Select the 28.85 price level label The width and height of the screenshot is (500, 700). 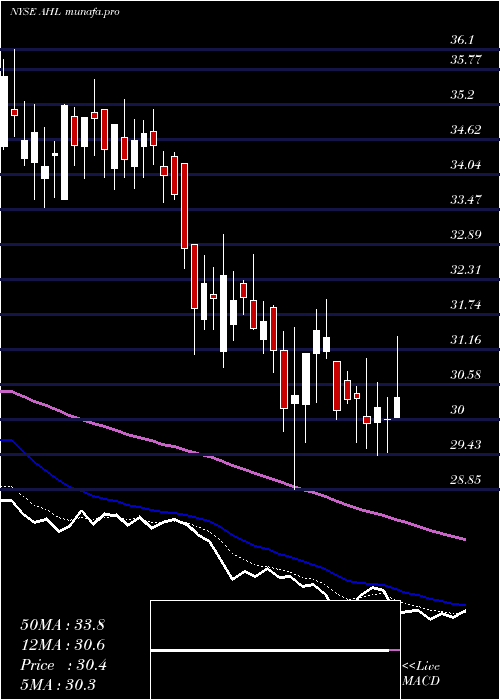pyautogui.click(x=466, y=480)
